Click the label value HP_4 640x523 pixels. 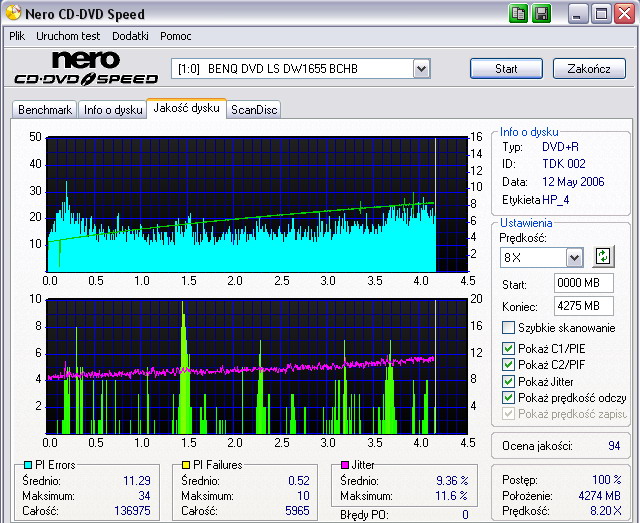pos(556,200)
